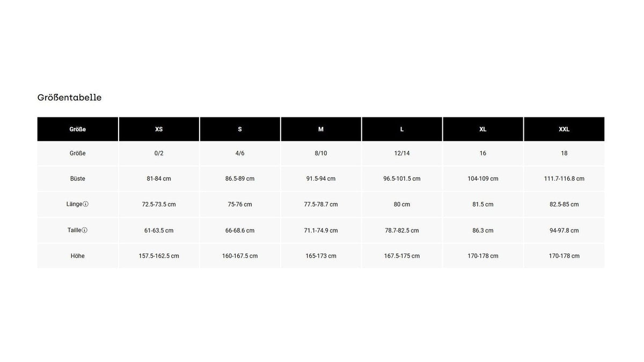Click the info icon next to Taille
This screenshot has width=644, height=362.
pyautogui.click(x=84, y=230)
